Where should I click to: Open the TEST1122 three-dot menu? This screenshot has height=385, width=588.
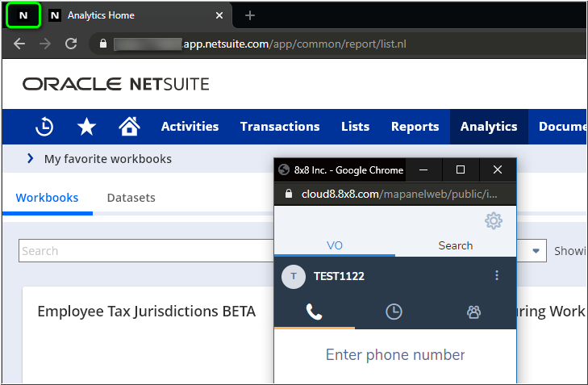497,275
